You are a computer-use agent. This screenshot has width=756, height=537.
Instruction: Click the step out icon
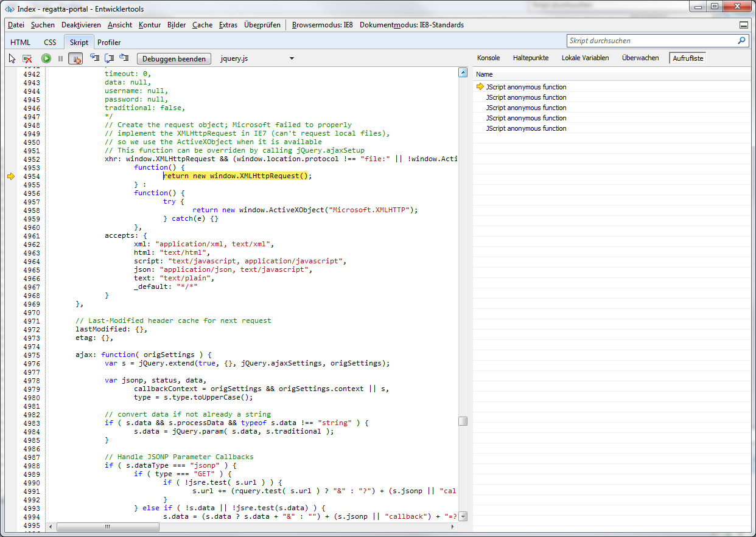click(x=124, y=58)
